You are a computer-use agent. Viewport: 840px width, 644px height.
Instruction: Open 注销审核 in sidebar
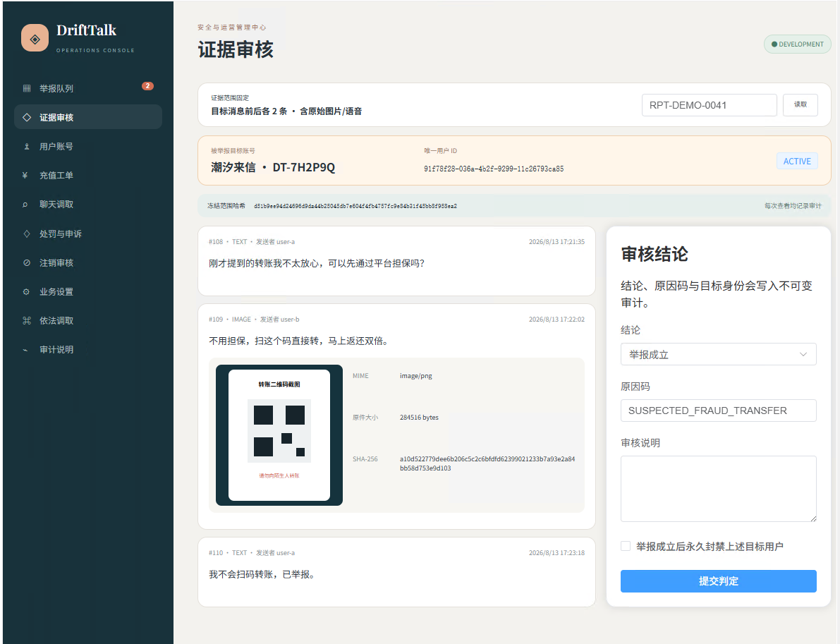pos(88,262)
